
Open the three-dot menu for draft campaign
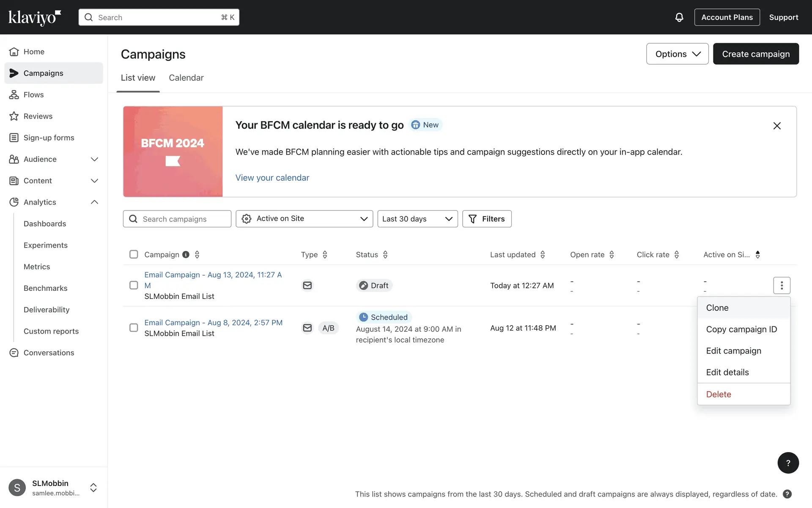point(782,285)
